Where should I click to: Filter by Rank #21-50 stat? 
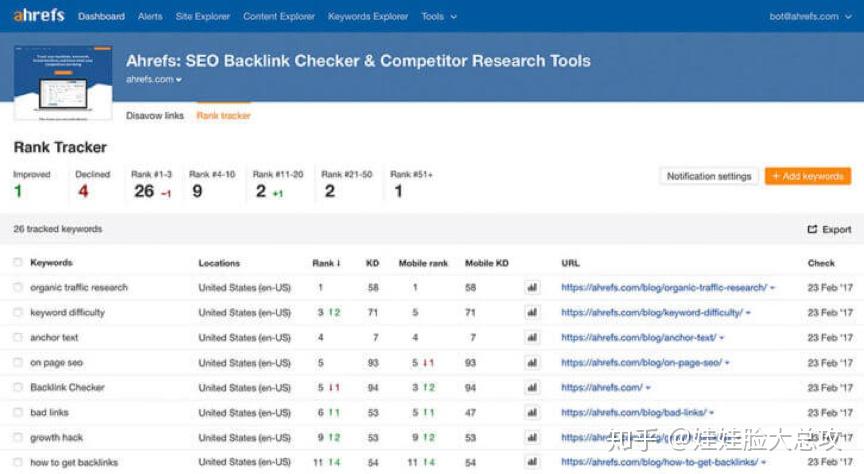tap(347, 184)
